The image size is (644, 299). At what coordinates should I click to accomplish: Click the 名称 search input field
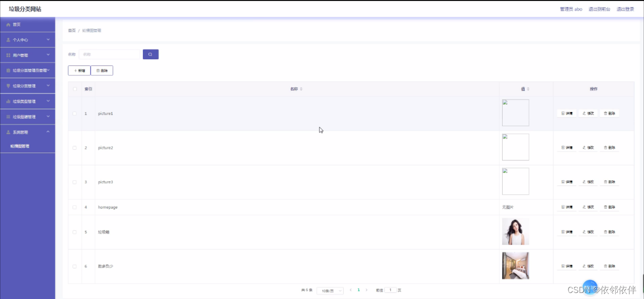tap(109, 54)
